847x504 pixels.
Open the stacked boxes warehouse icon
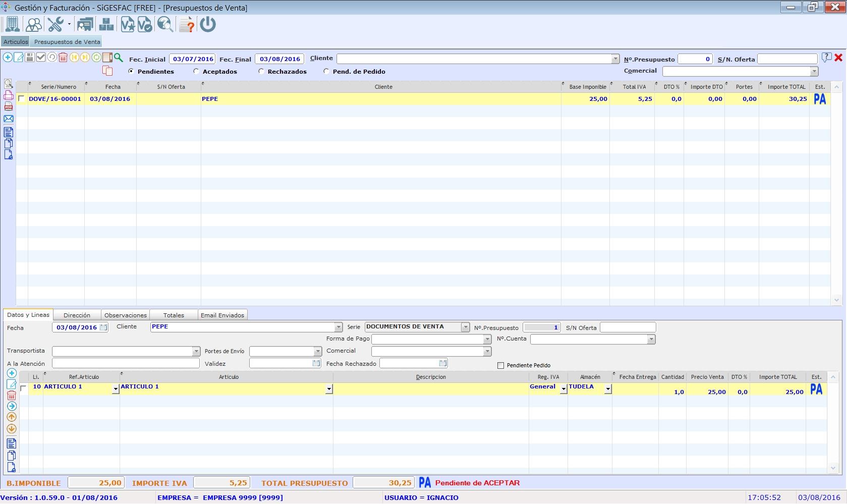click(106, 24)
